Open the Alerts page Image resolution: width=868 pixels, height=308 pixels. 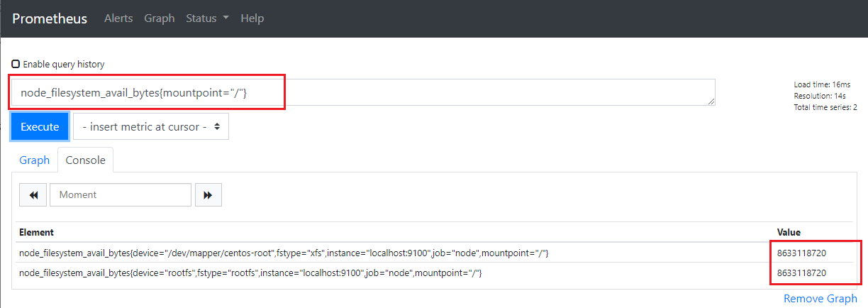[118, 18]
